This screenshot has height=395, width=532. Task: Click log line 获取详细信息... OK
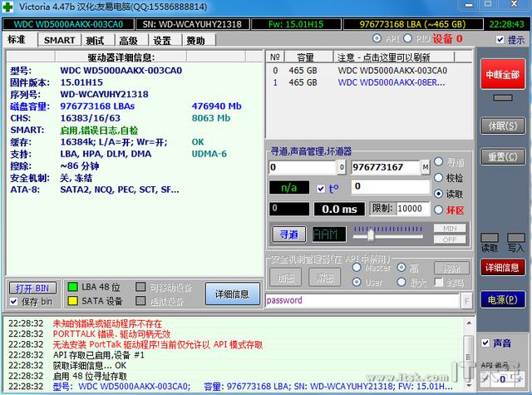click(90, 365)
